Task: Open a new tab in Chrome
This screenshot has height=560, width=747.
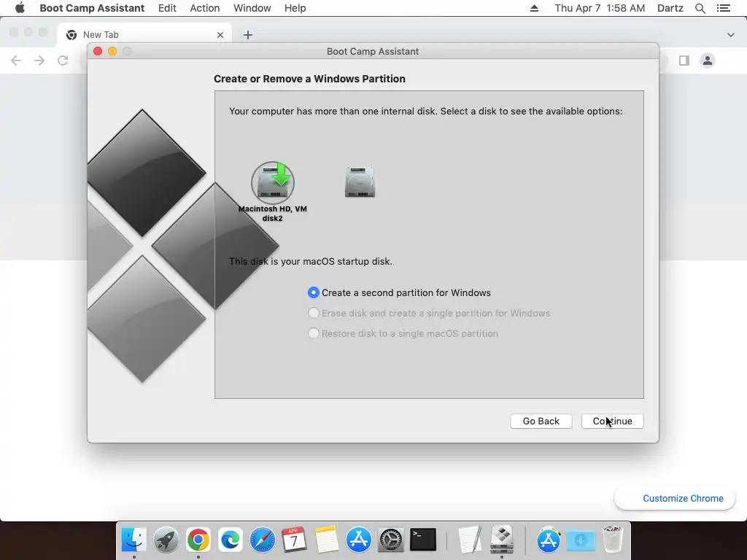Action: [x=248, y=35]
